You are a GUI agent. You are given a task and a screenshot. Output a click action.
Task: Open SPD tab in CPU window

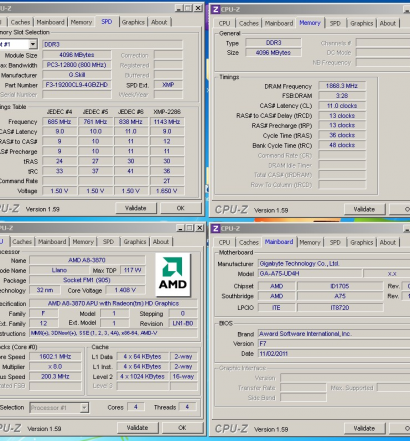[108, 242]
